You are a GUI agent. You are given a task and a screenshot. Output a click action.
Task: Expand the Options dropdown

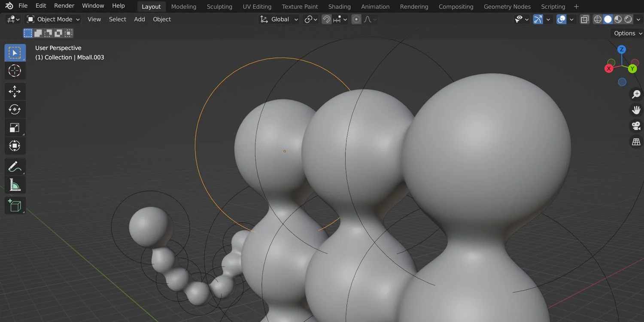627,33
